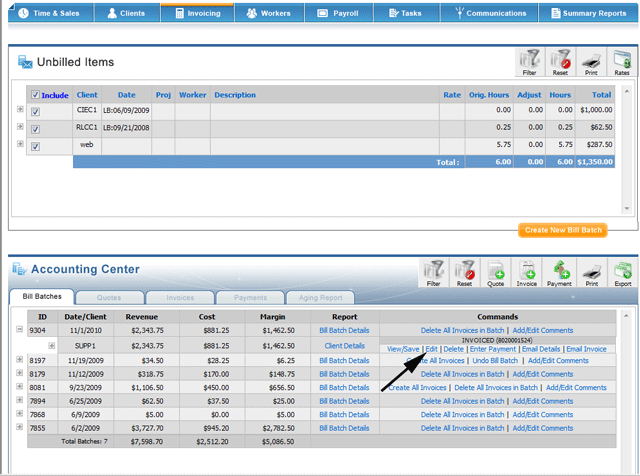640x476 pixels.
Task: Open Client Details for SUPP1
Action: [x=344, y=346]
